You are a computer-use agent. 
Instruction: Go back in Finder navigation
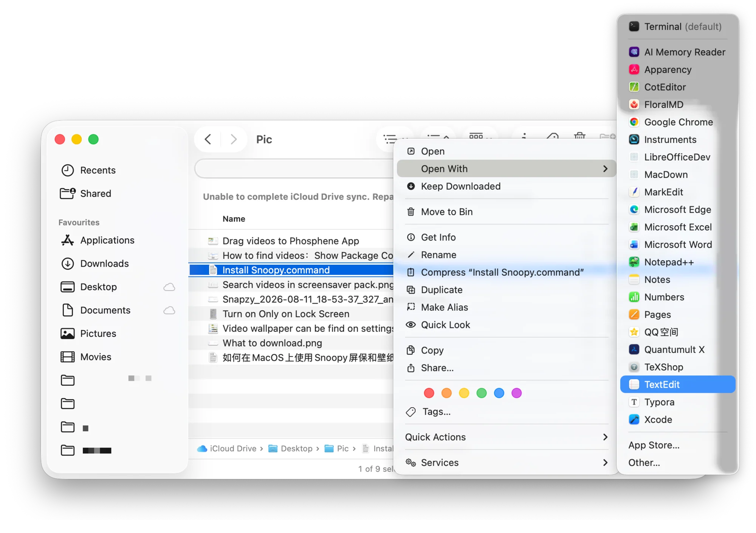point(208,139)
